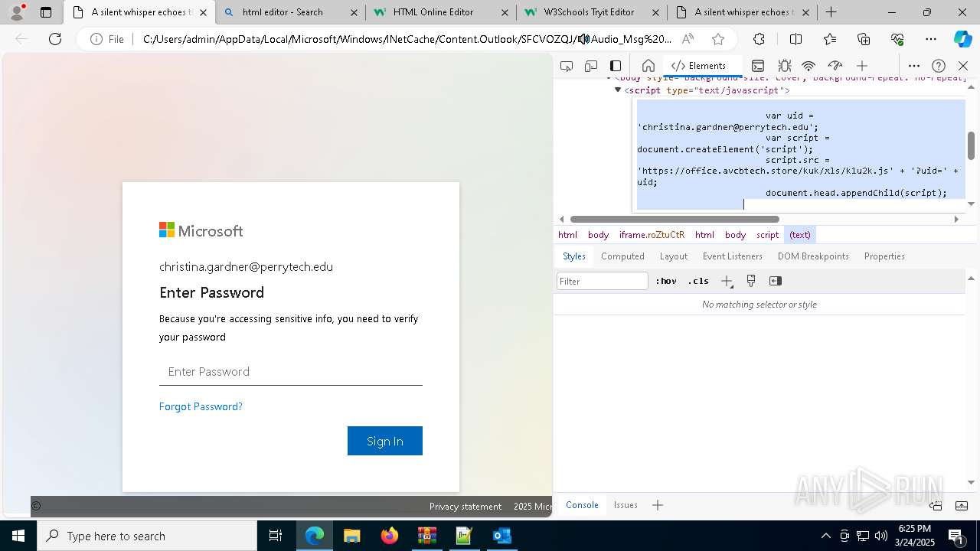Click the Task View taskbar icon
Viewport: 980px width, 551px height.
[x=276, y=536]
